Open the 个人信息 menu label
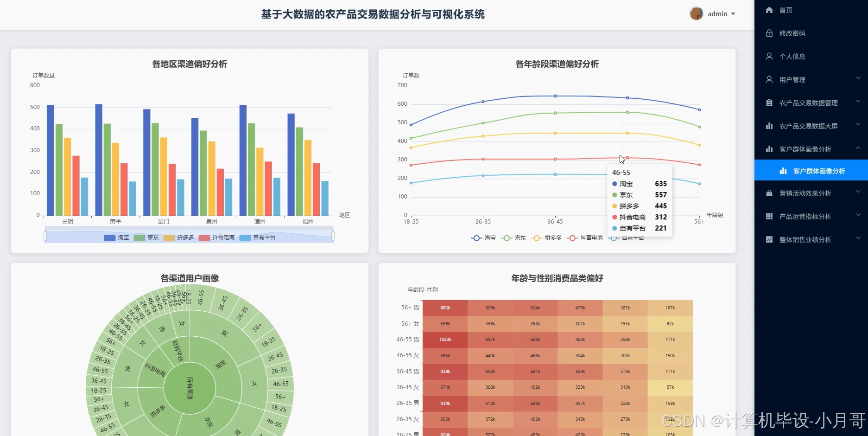Image resolution: width=868 pixels, height=436 pixels. click(x=792, y=57)
